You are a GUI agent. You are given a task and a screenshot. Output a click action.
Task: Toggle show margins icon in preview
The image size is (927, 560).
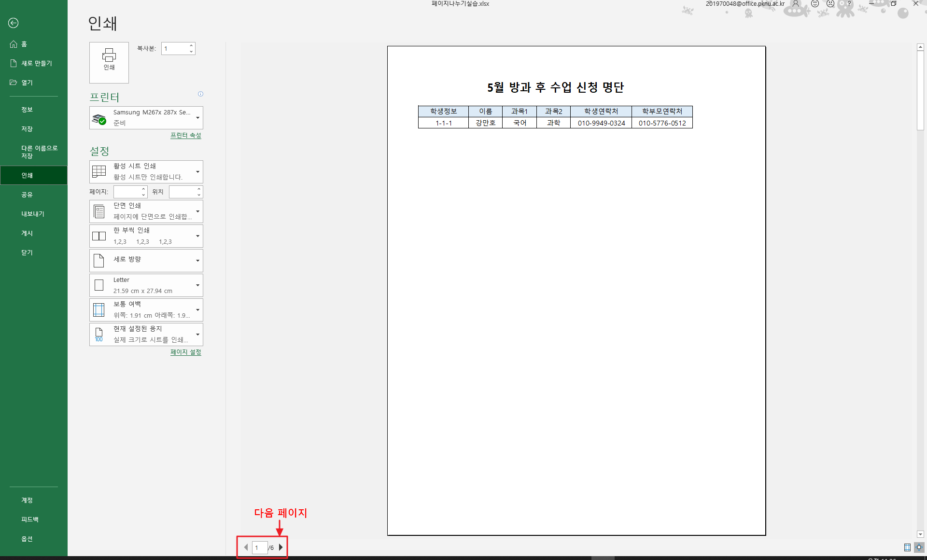coord(907,547)
